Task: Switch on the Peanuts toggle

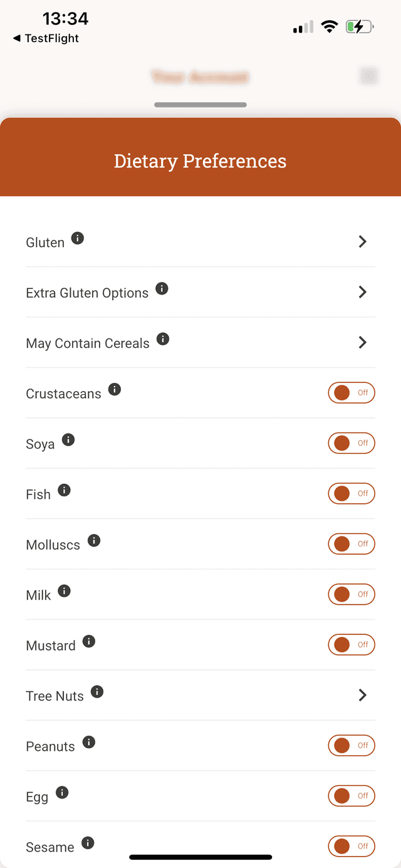Action: 352,745
